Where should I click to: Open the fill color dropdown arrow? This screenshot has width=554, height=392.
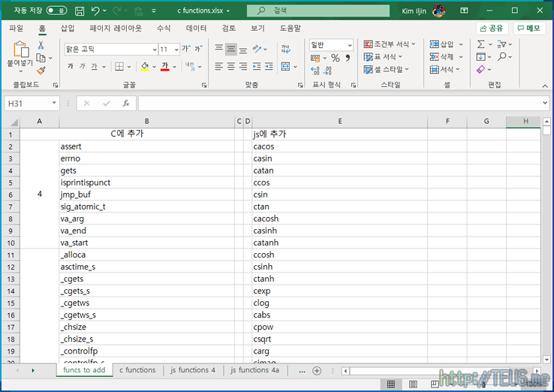154,66
